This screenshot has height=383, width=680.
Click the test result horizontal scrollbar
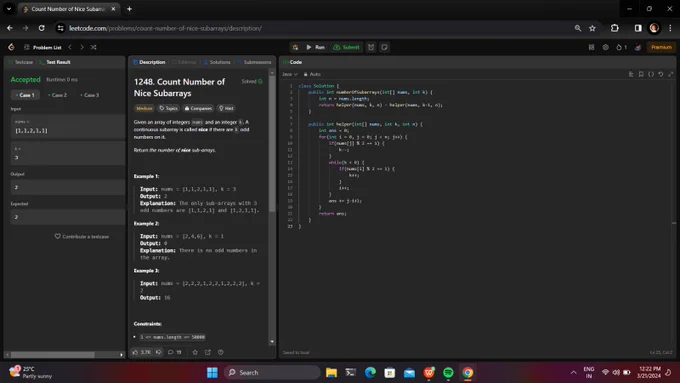(52, 354)
